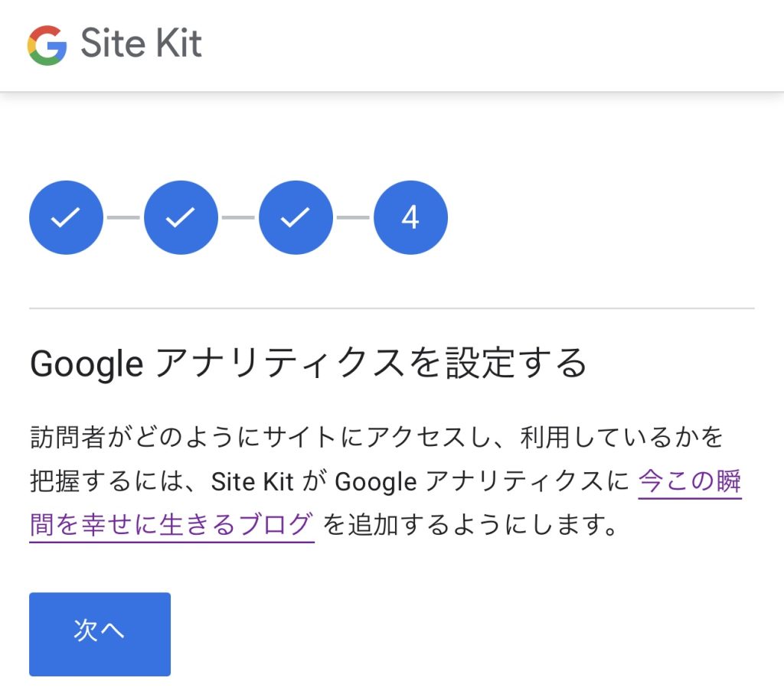Click connector line between step three and four
This screenshot has height=694, width=784.
point(353,217)
